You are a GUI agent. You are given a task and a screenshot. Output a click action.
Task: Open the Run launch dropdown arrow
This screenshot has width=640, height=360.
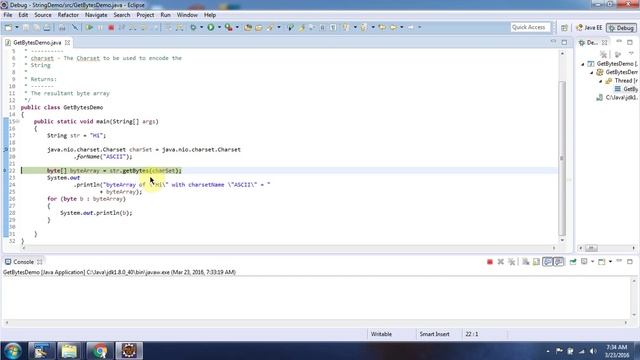(219, 27)
